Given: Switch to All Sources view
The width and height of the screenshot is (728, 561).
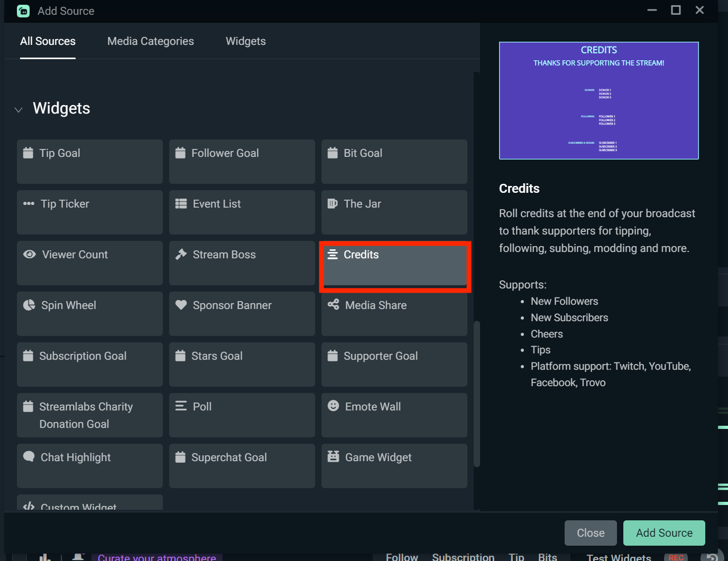Looking at the screenshot, I should click(x=48, y=41).
